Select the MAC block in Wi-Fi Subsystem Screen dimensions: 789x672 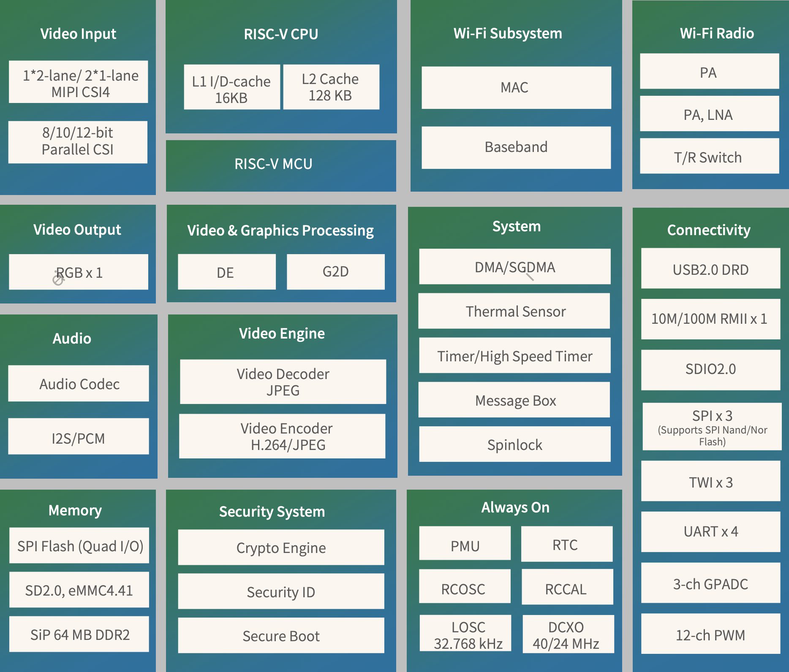click(516, 88)
